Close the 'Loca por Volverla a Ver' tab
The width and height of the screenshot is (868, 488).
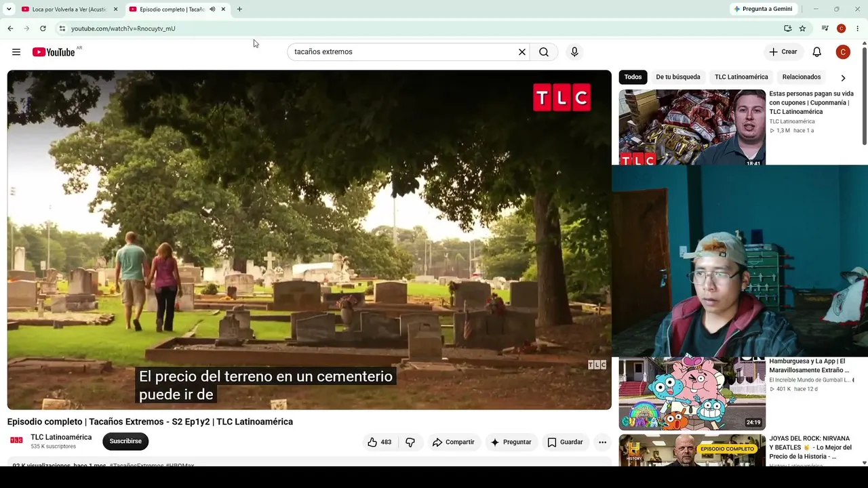click(x=115, y=9)
